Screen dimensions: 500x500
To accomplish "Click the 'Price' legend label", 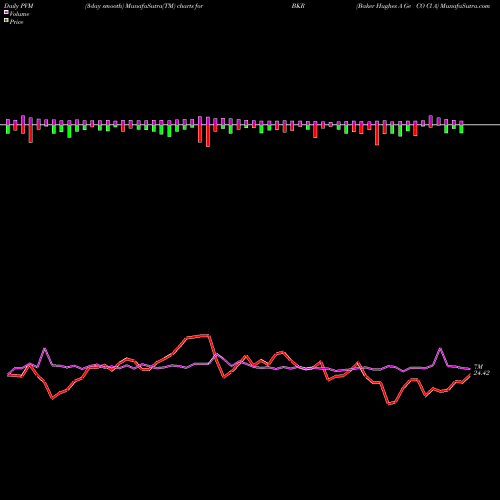I will point(16,22).
